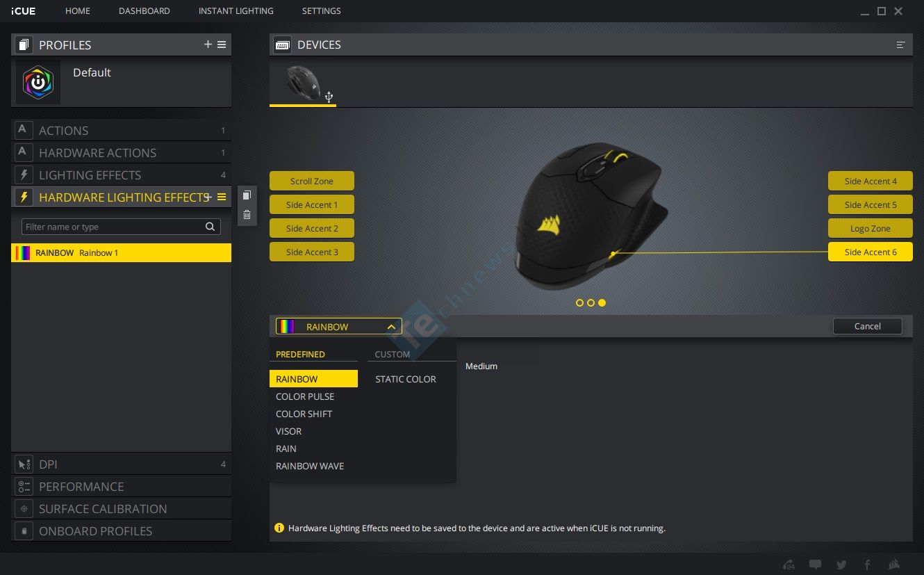Select the Rainbow 1 effect row
This screenshot has width=924, height=575.
121,252
